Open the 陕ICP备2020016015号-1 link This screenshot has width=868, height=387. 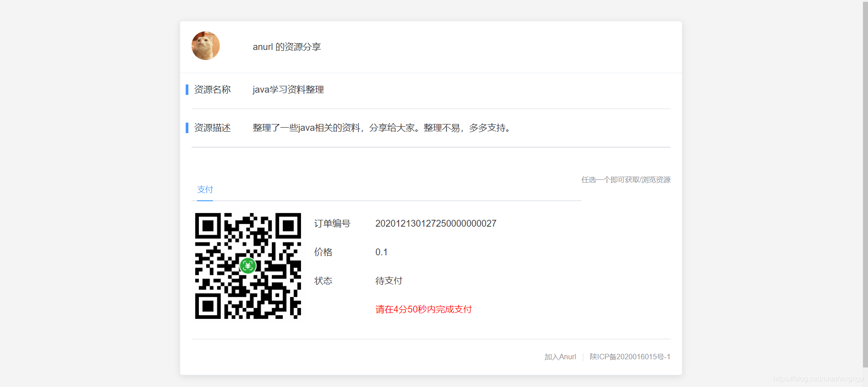tap(630, 357)
